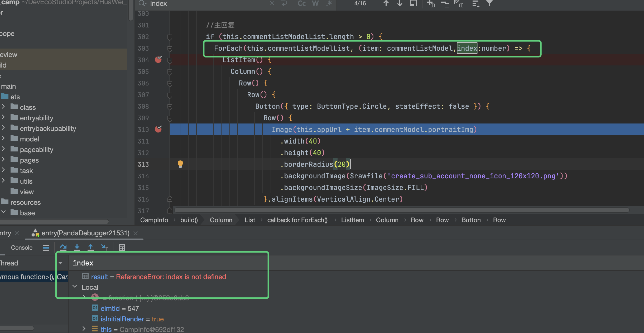Collapse the base folder
644x333 pixels.
coord(3,212)
